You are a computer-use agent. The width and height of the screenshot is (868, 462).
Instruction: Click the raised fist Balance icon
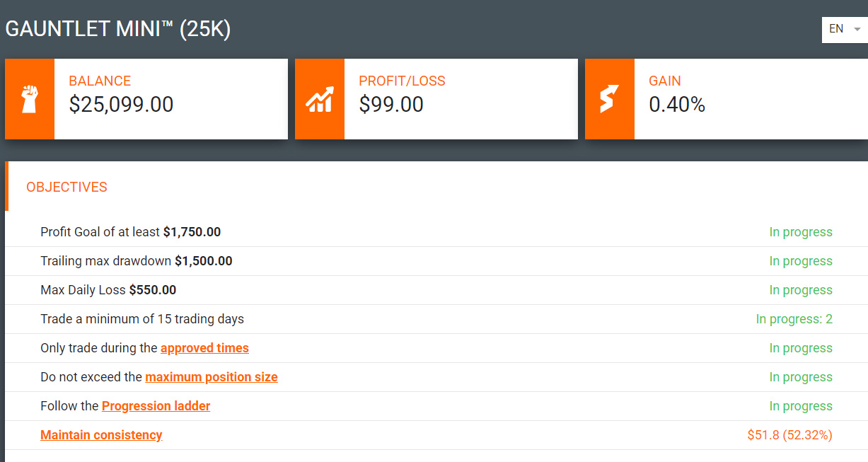[30, 99]
